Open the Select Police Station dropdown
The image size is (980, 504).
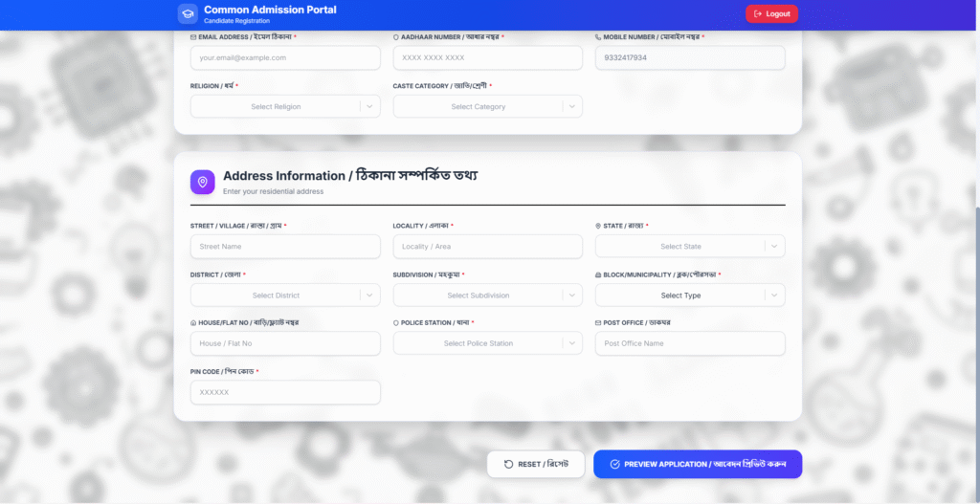487,343
